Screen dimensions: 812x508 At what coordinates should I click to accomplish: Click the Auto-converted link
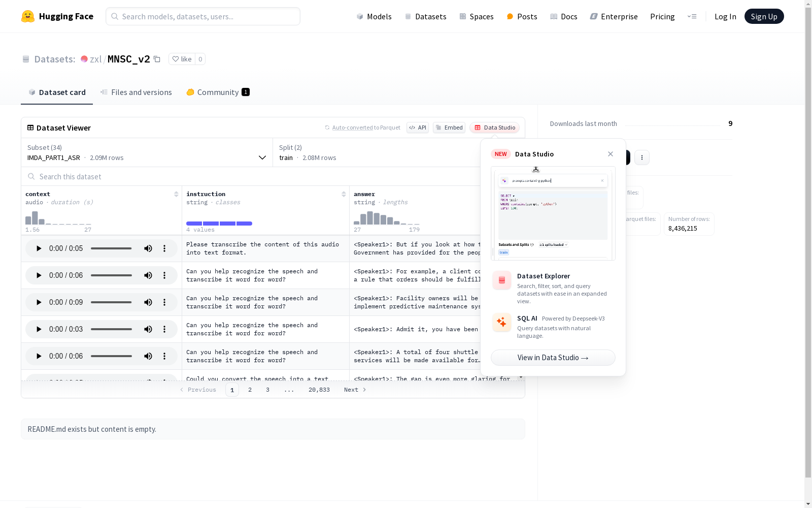click(x=352, y=128)
